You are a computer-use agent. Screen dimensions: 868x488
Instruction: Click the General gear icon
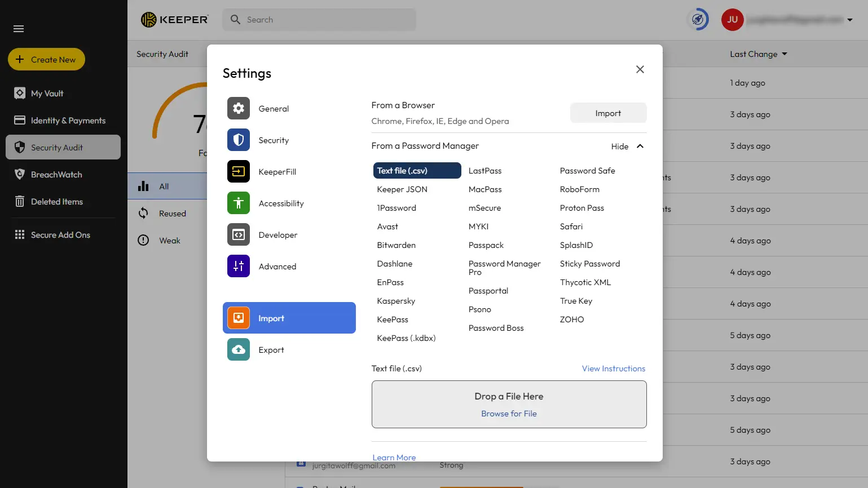pyautogui.click(x=239, y=109)
